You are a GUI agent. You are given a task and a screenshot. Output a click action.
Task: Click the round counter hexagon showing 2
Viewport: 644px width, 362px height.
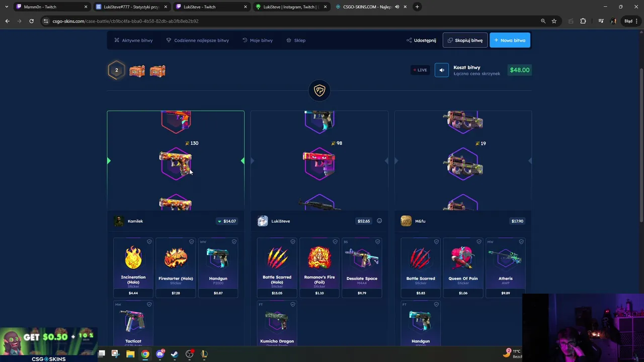(x=116, y=70)
